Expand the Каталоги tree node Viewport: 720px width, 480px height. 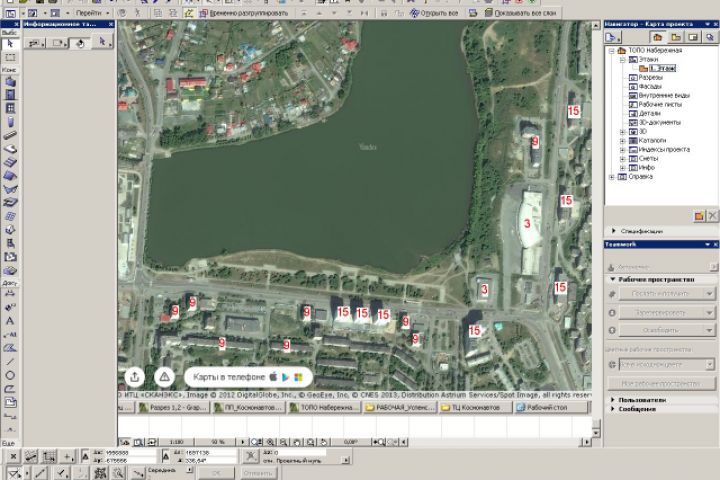click(623, 141)
